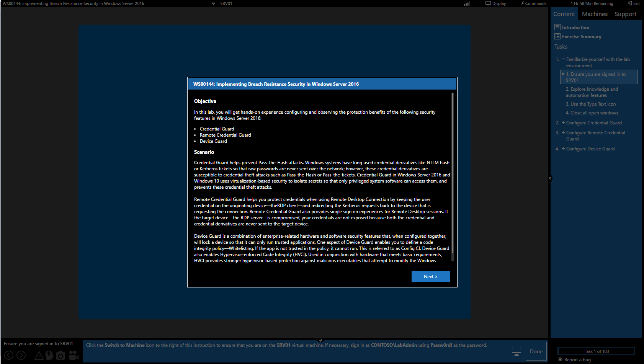
Task: Click the Report a bug link
Action: coord(577,360)
